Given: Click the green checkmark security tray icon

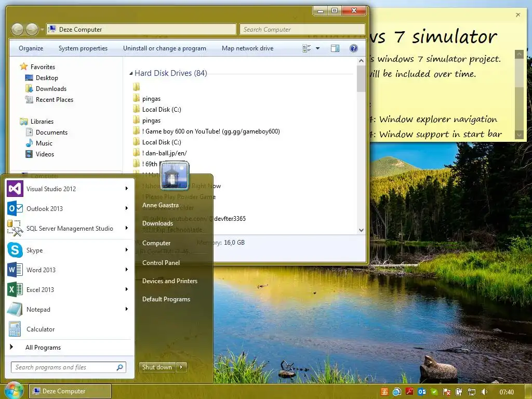Looking at the screenshot, I should point(434,392).
